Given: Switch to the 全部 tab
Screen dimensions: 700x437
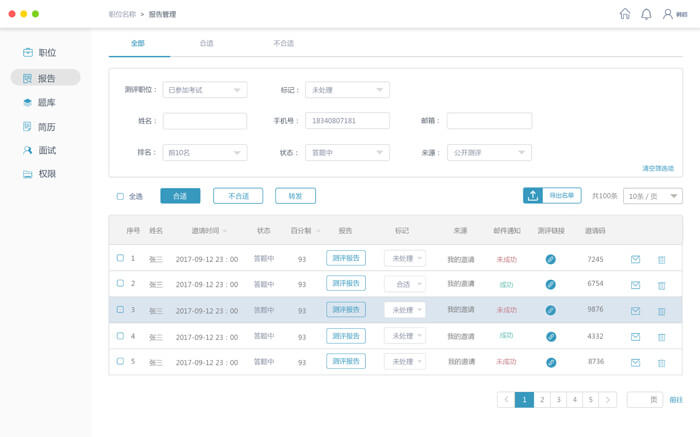Looking at the screenshot, I should 138,43.
